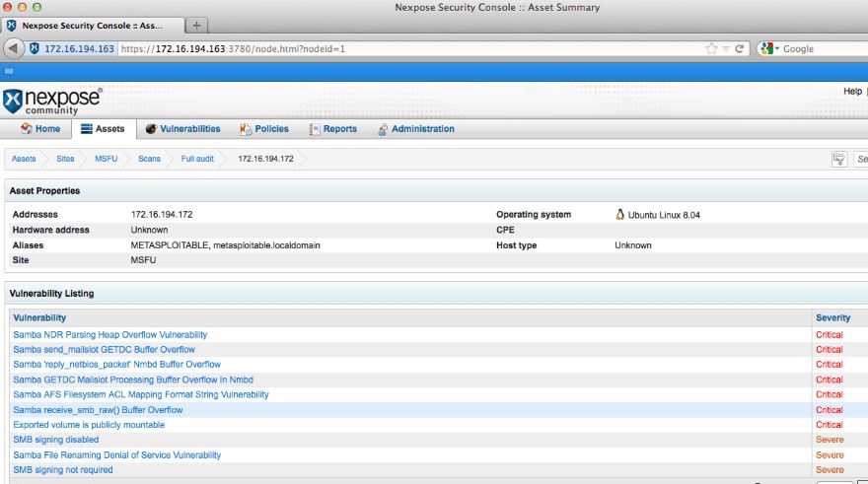The width and height of the screenshot is (868, 484).
Task: Click the site identity shield icon
Action: coord(35,48)
